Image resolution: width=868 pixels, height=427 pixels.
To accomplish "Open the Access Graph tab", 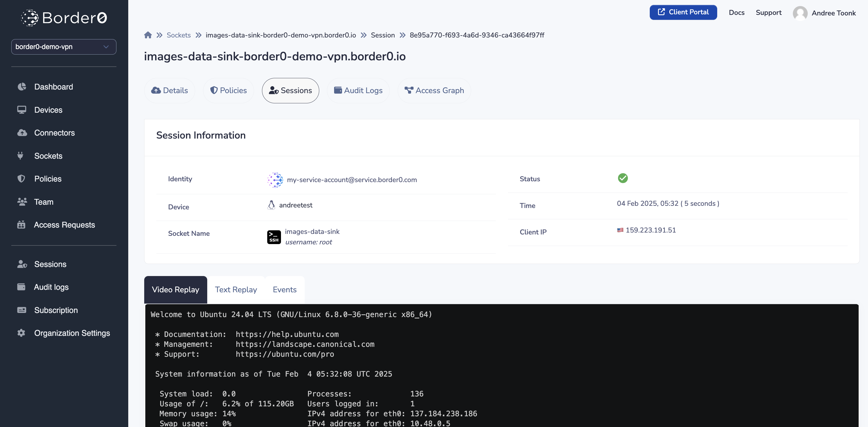I will [x=434, y=91].
